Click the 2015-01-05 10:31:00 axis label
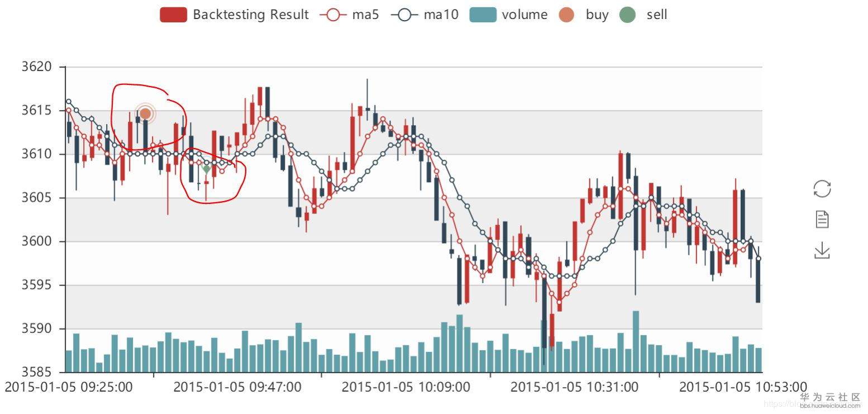868x414 pixels. point(574,387)
